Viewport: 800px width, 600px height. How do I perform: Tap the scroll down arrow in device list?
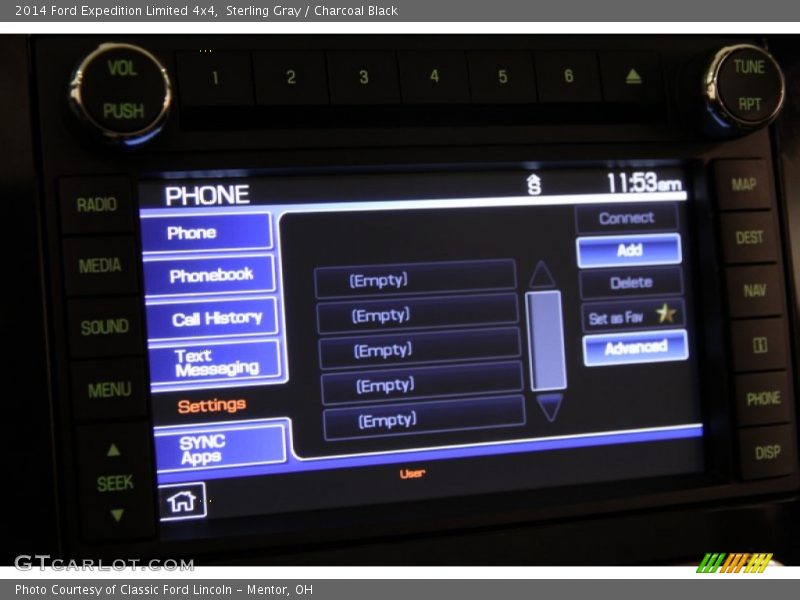[549, 407]
